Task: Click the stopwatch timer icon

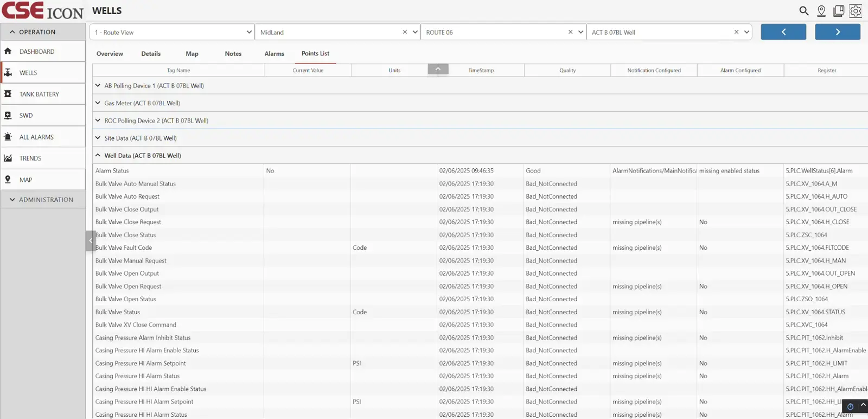Action: point(850,407)
